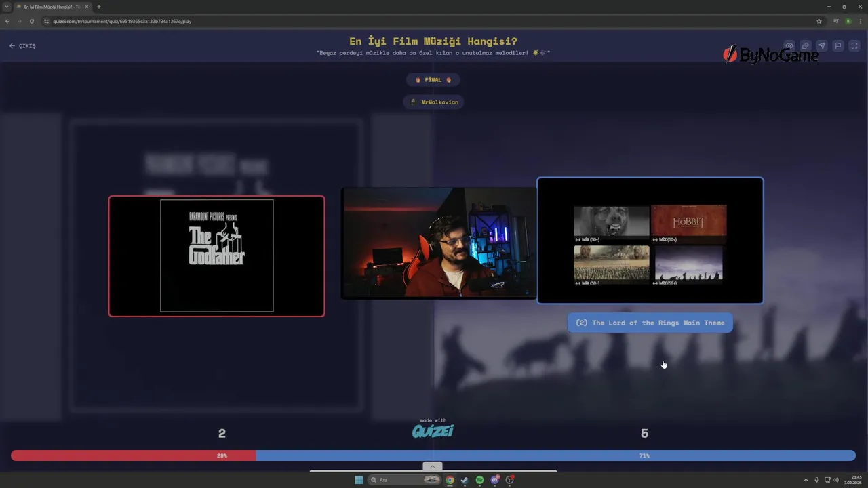Show hidden system tray icons
The width and height of the screenshot is (868, 488).
(806, 480)
